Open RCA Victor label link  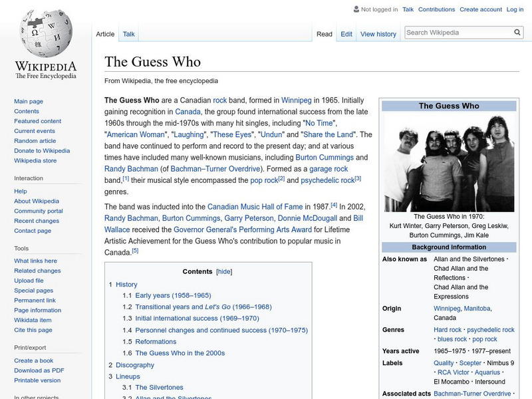click(454, 372)
